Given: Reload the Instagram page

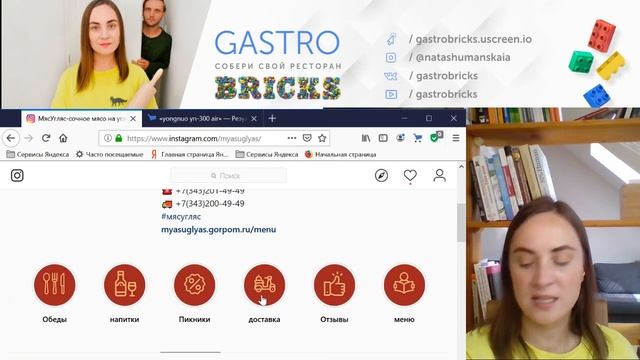Looking at the screenshot, I should [x=46, y=138].
